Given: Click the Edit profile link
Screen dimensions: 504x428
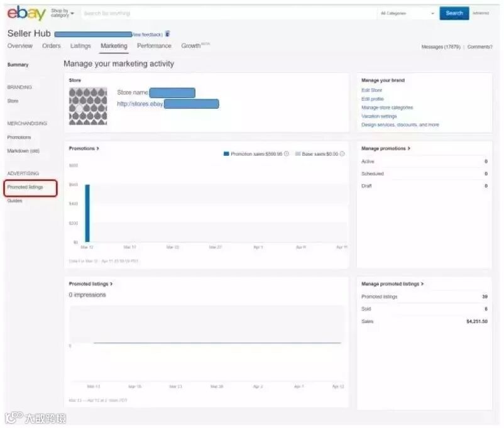Looking at the screenshot, I should (373, 99).
